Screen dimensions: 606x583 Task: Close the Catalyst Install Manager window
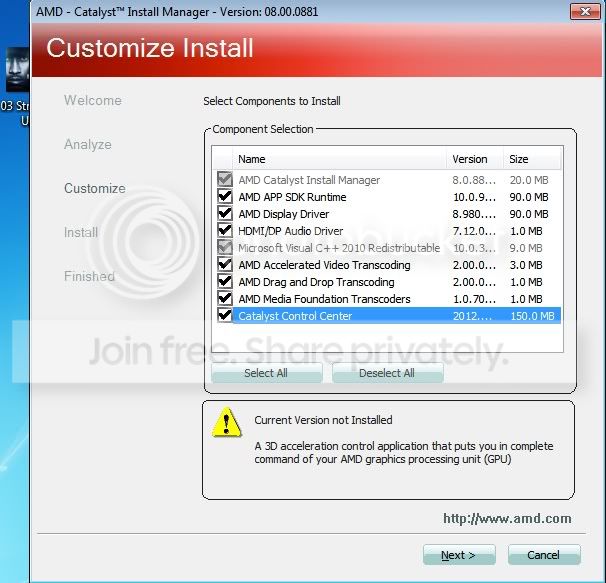pyautogui.click(x=585, y=12)
